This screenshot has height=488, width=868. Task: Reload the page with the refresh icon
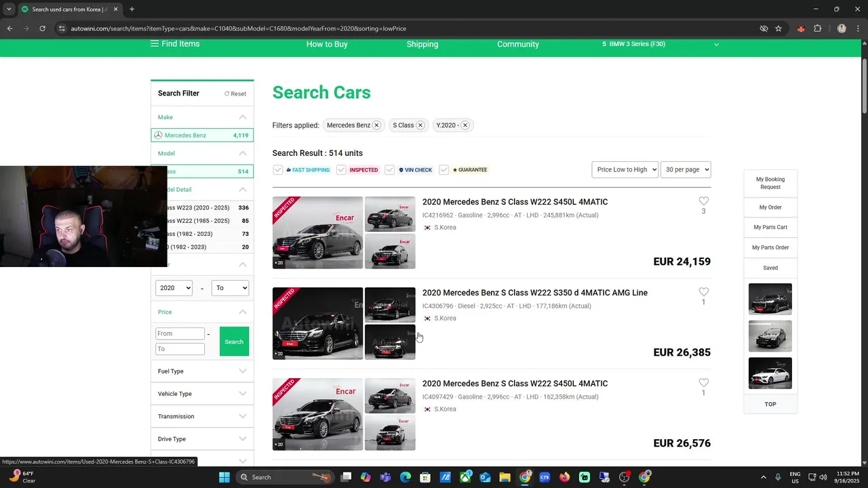(42, 28)
